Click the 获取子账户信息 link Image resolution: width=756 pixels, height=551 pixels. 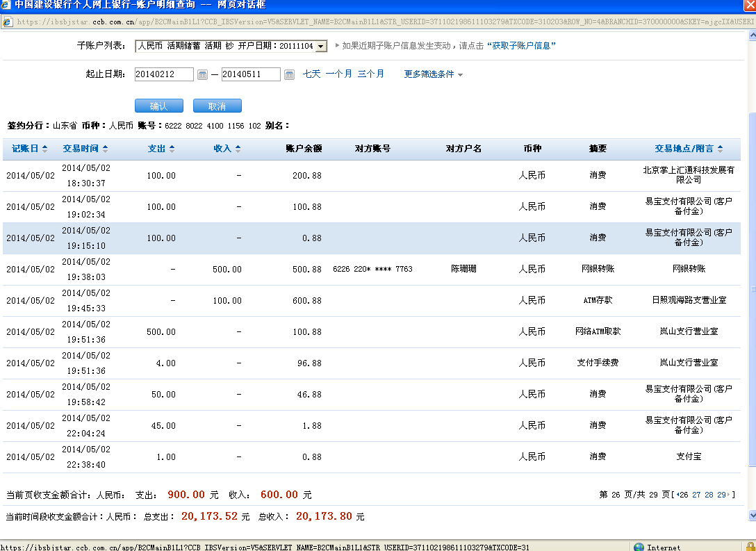point(520,46)
